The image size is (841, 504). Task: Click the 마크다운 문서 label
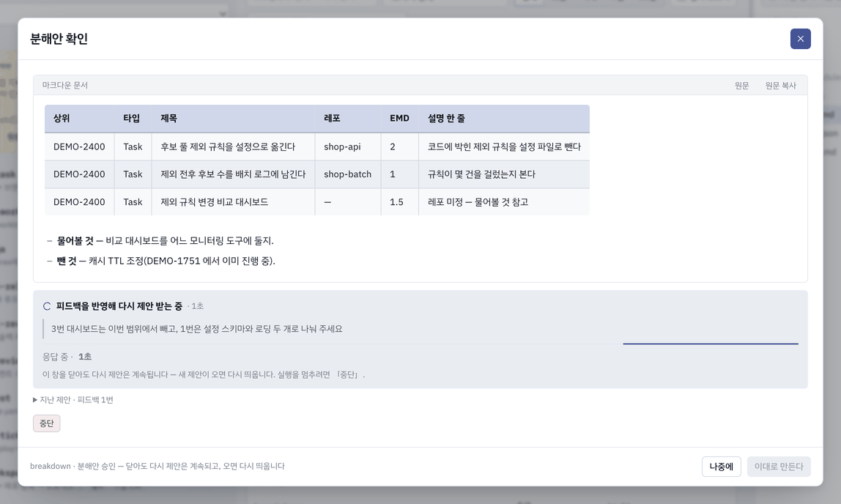click(x=65, y=85)
